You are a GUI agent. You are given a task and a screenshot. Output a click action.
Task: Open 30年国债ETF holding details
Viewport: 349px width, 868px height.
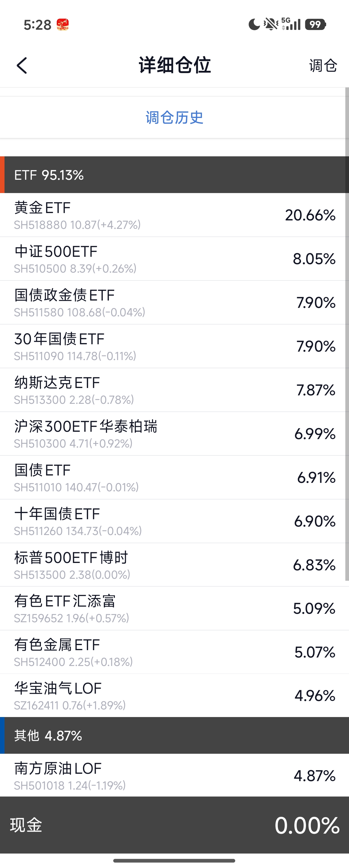[x=174, y=346]
